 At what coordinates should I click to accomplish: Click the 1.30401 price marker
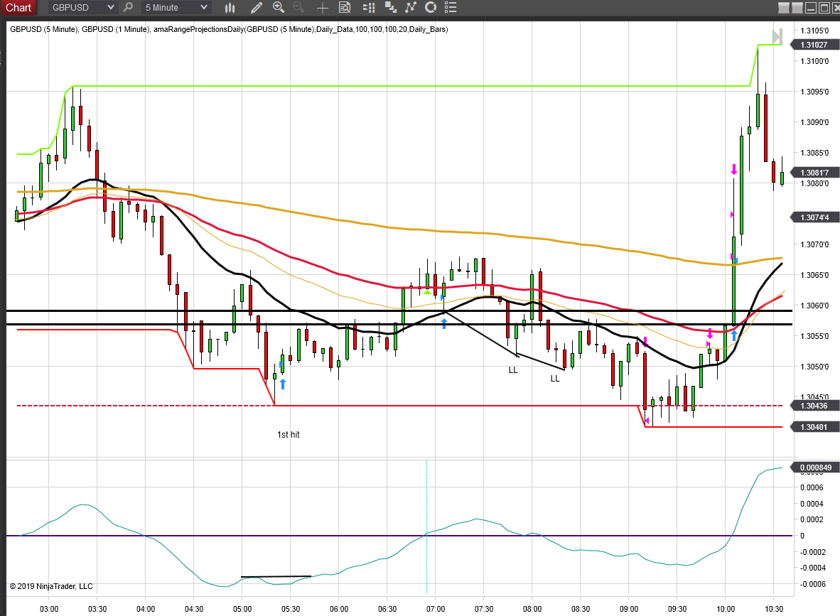814,427
